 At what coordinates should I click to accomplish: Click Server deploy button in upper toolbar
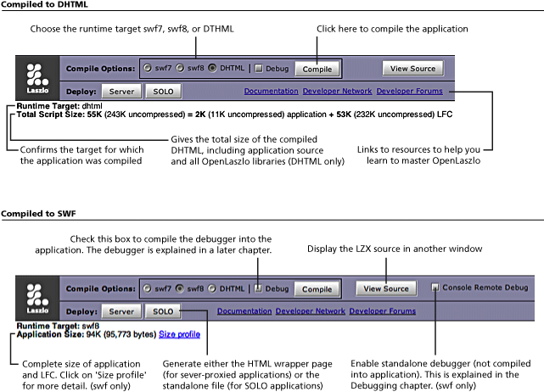coord(121,92)
